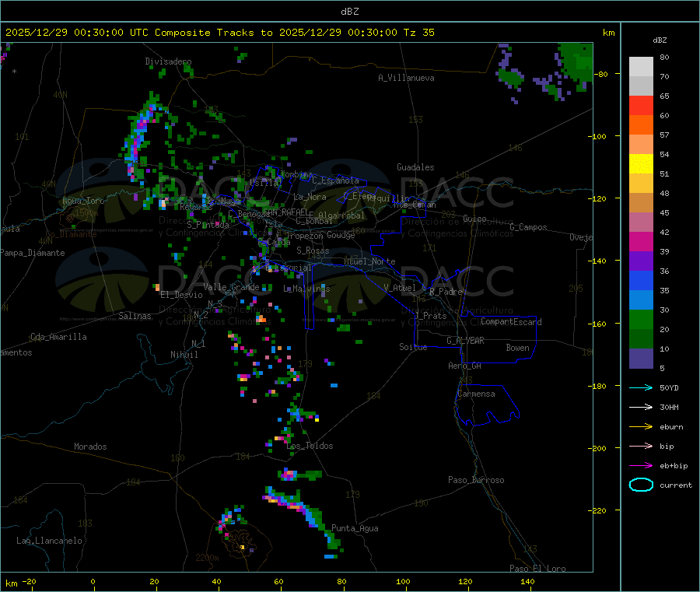The height and width of the screenshot is (592, 700).
Task: Click the G_ALVEAR map label
Action: point(465,341)
